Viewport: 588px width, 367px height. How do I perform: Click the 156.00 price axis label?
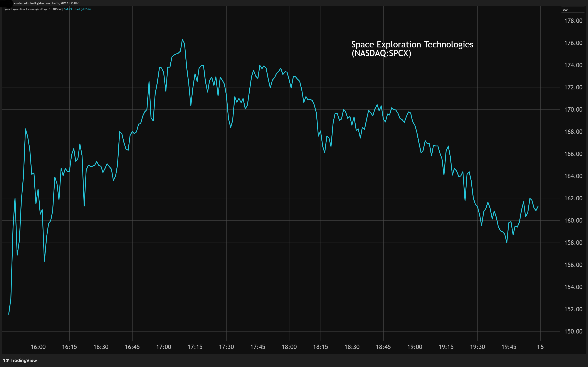(x=573, y=265)
